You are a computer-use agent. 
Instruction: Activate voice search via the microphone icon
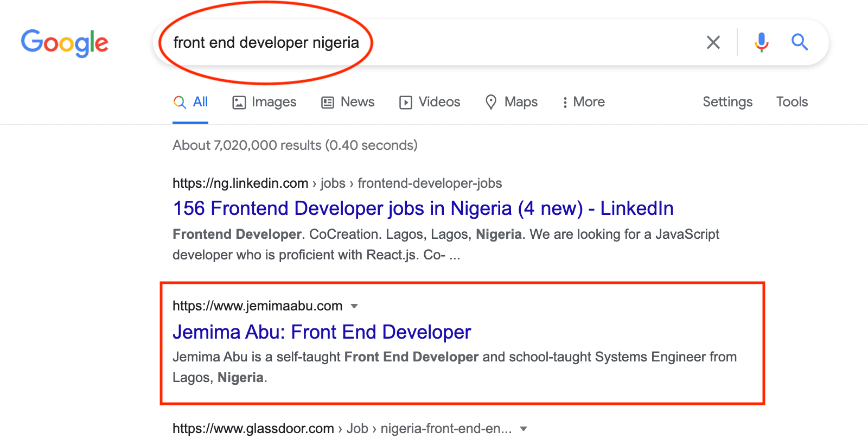pos(762,42)
